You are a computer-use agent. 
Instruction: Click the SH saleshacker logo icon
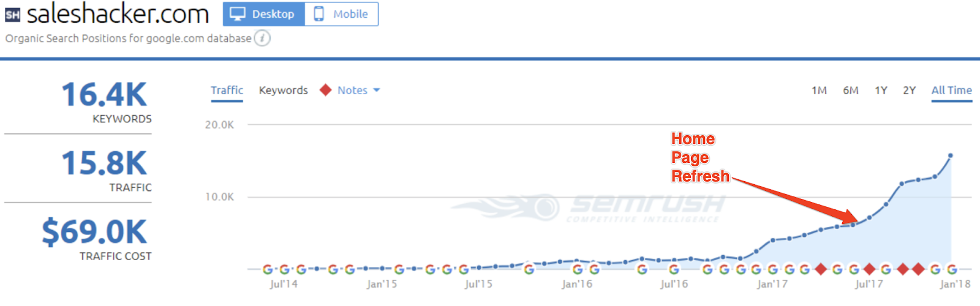12,15
